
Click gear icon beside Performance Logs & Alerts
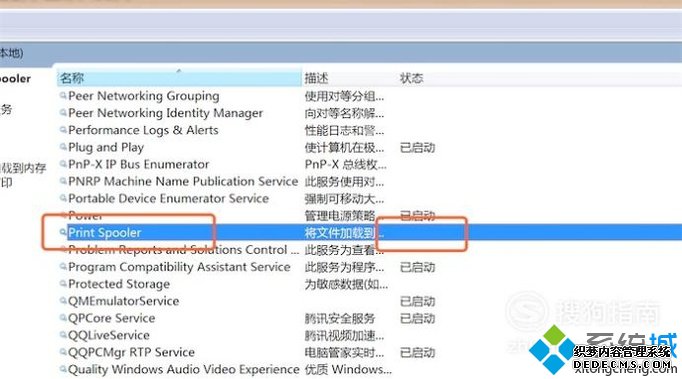[x=63, y=130]
